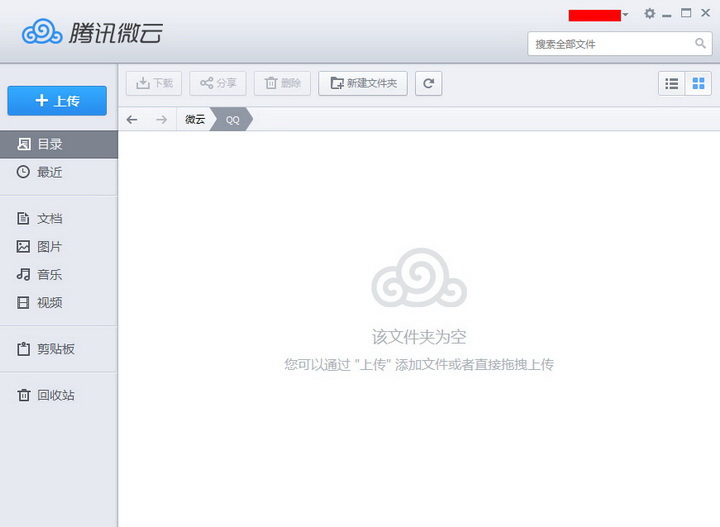Open 最近 recent files
The image size is (720, 527).
point(49,172)
